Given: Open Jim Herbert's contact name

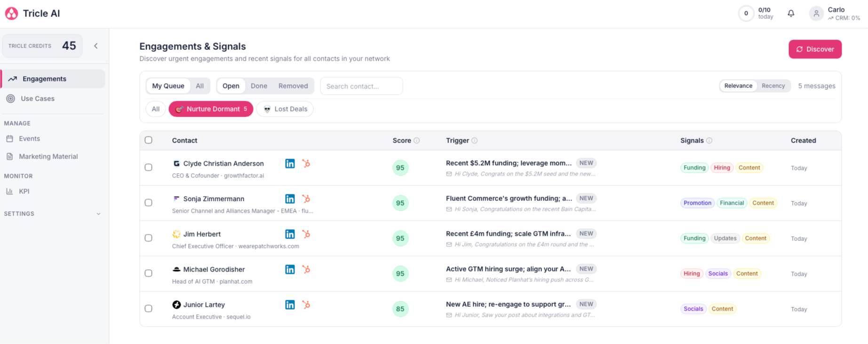Looking at the screenshot, I should click(202, 234).
